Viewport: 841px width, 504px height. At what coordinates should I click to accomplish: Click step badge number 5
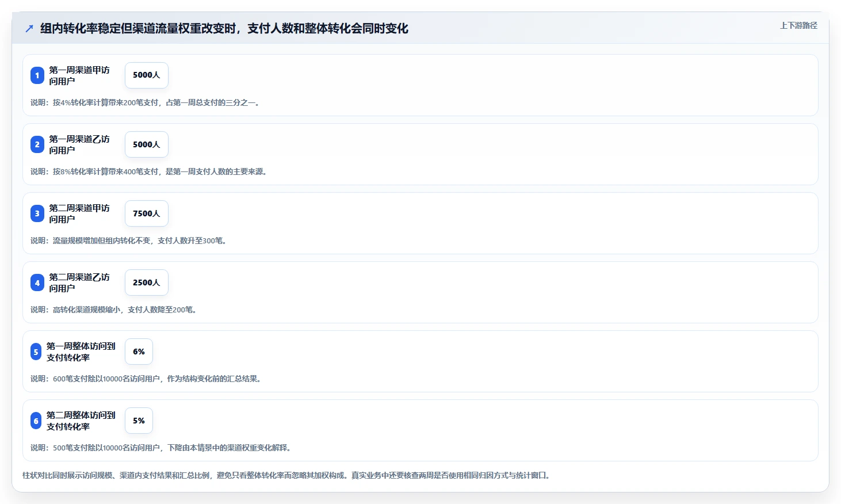pos(36,352)
